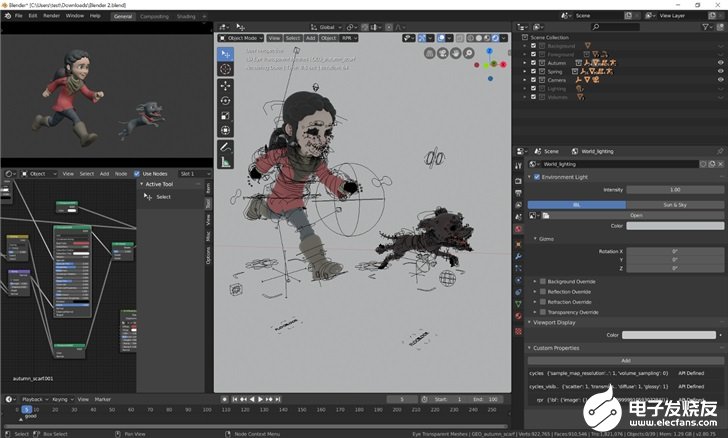Open the Texture checkered properties tab
The height and width of the screenshot is (438, 728).
coord(519,331)
